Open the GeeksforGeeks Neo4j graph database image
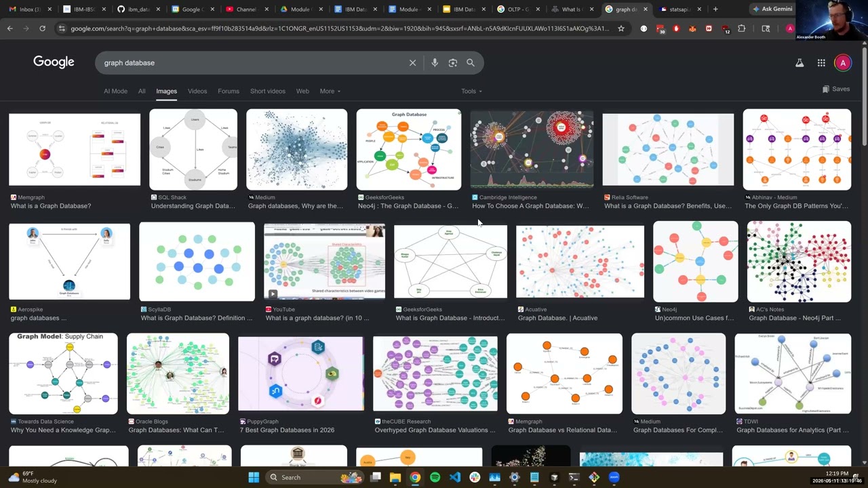 (409, 150)
